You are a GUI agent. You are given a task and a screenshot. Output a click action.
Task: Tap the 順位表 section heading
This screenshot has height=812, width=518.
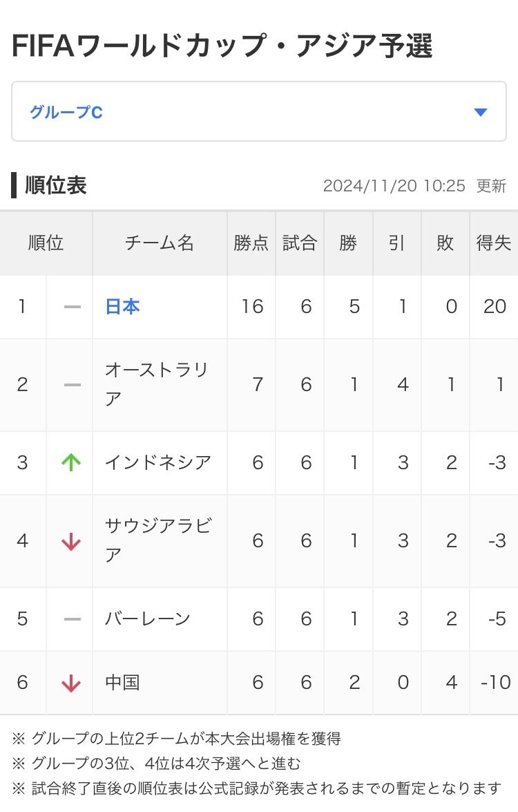pos(55,185)
